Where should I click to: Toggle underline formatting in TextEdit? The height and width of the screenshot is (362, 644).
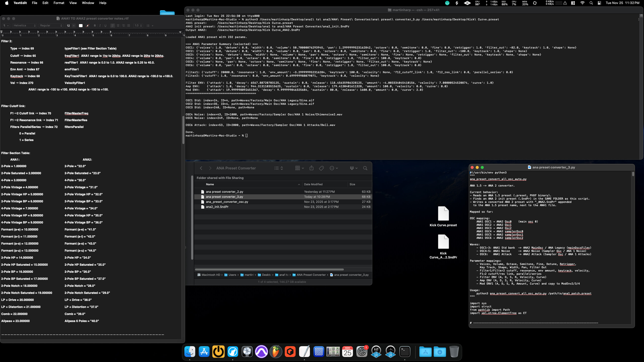pyautogui.click(x=105, y=26)
